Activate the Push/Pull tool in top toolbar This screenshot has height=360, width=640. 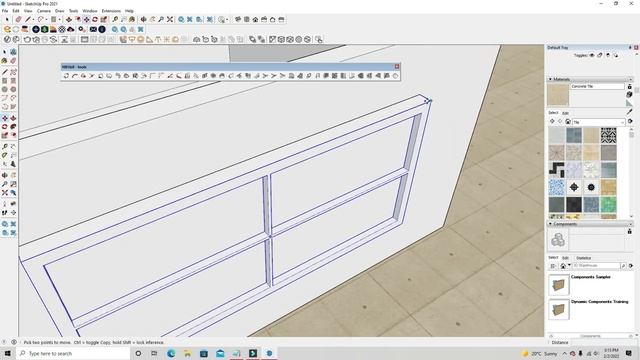click(x=69, y=19)
